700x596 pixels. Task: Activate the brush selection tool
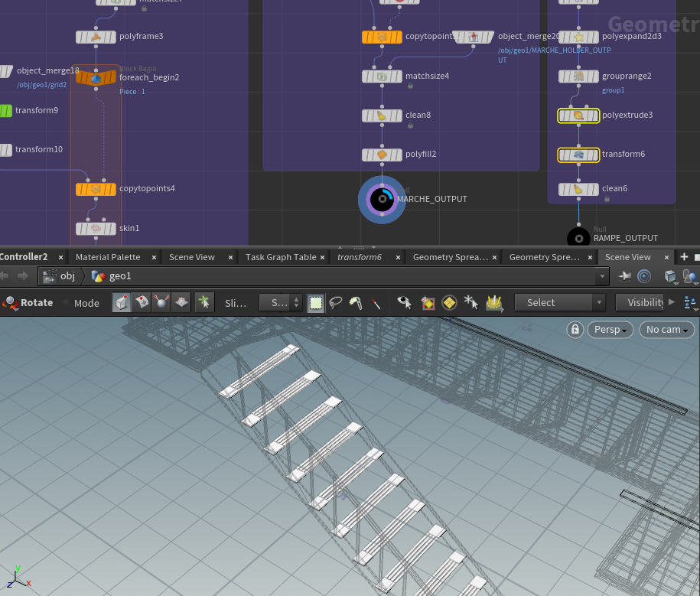355,303
